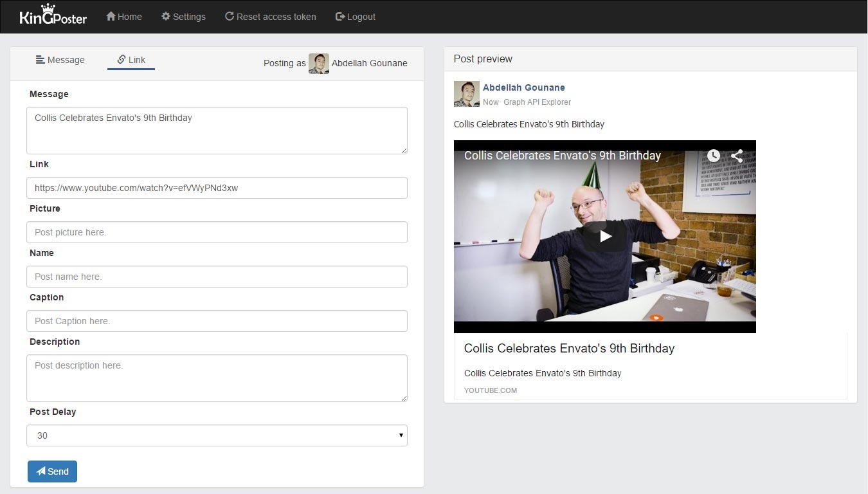
Task: Click the preview link title below video
Action: (569, 349)
